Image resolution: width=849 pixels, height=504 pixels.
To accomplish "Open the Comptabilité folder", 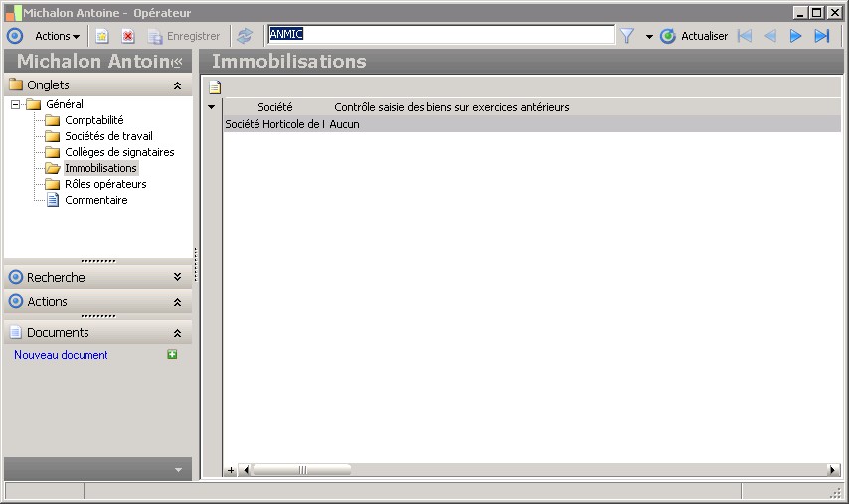I will pos(94,120).
